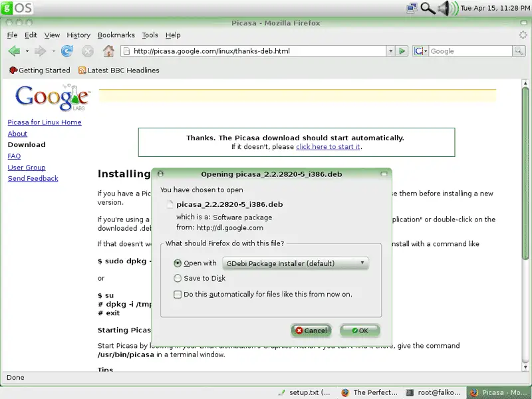Screen dimensions: 532x399
Task: Switch to The Perfect... Firefox taskbar item
Action: (x=369, y=392)
